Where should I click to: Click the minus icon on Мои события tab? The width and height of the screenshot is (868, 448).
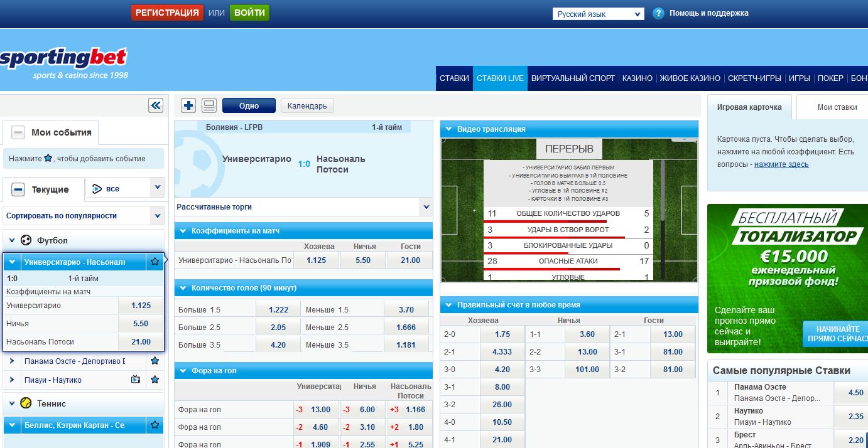(x=19, y=132)
